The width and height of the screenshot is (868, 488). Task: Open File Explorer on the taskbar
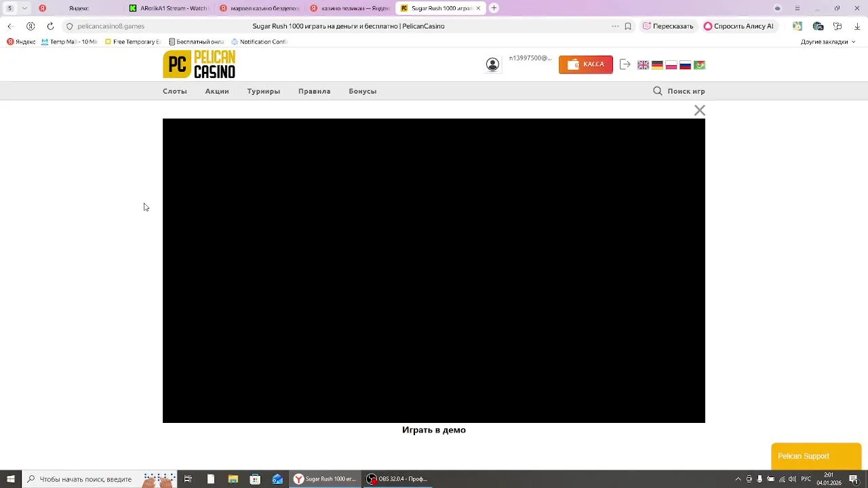(x=233, y=479)
